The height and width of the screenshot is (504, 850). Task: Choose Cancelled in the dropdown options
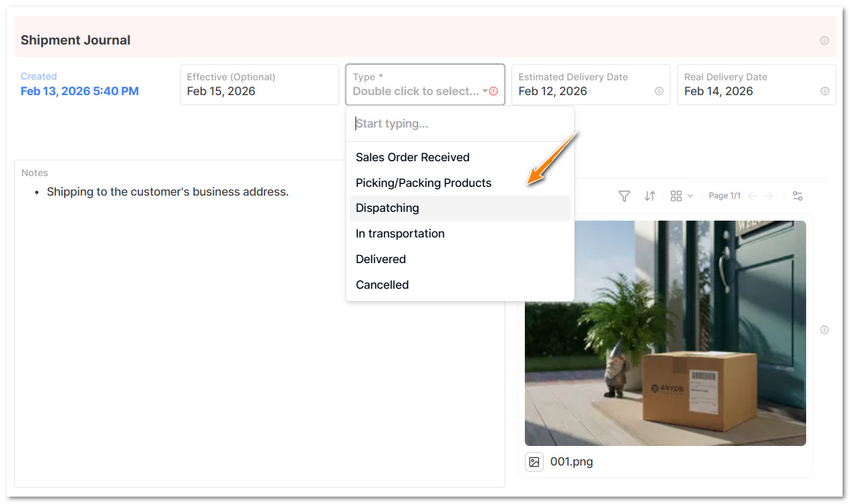(x=382, y=284)
